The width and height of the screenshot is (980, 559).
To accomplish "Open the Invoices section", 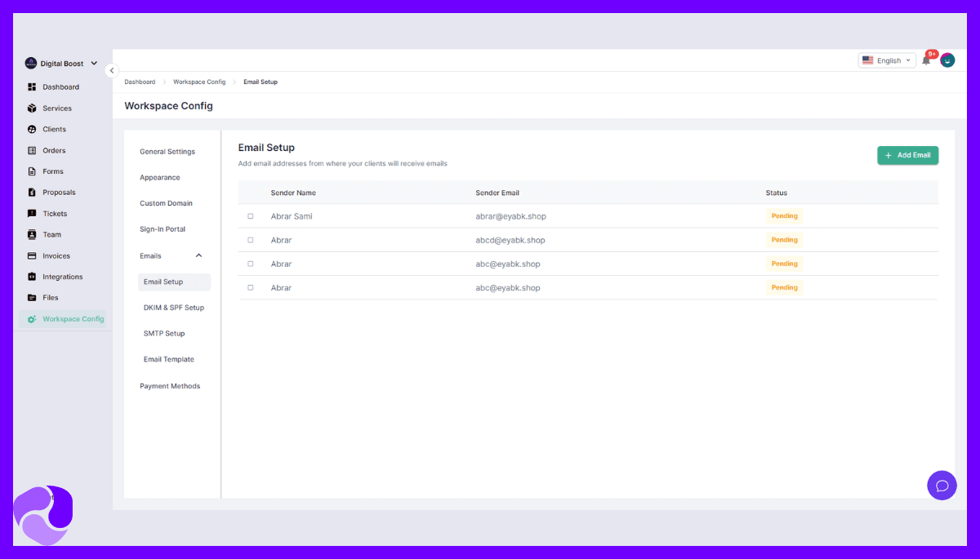I will point(56,255).
